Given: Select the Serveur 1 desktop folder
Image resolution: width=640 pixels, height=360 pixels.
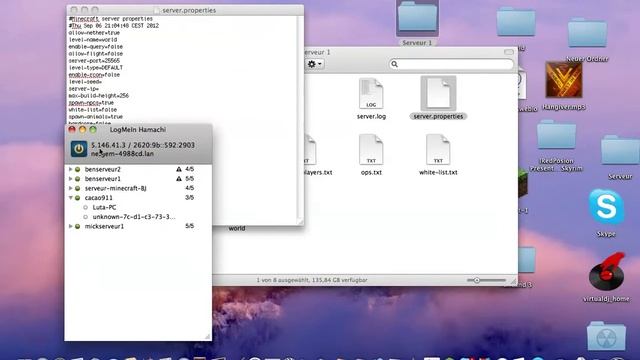Looking at the screenshot, I should (417, 18).
